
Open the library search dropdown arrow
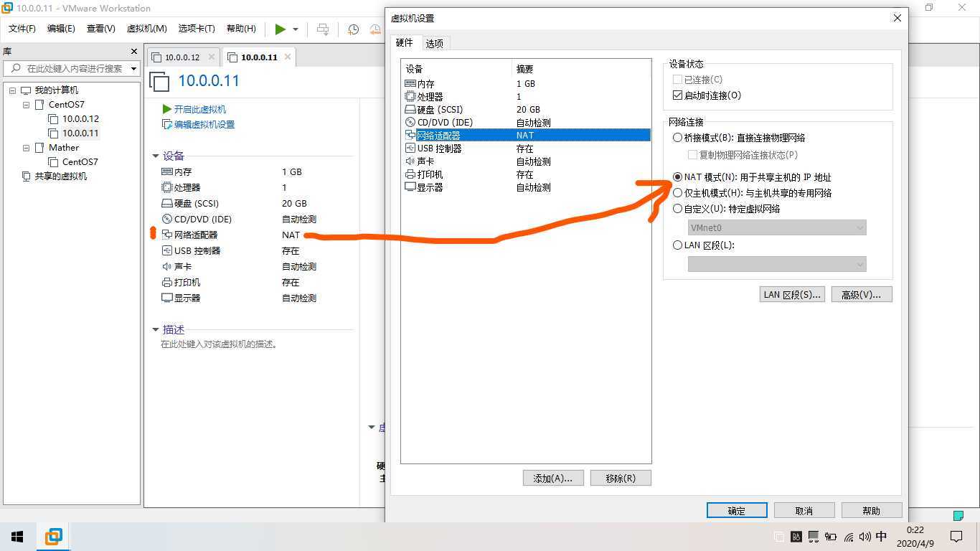(x=133, y=69)
